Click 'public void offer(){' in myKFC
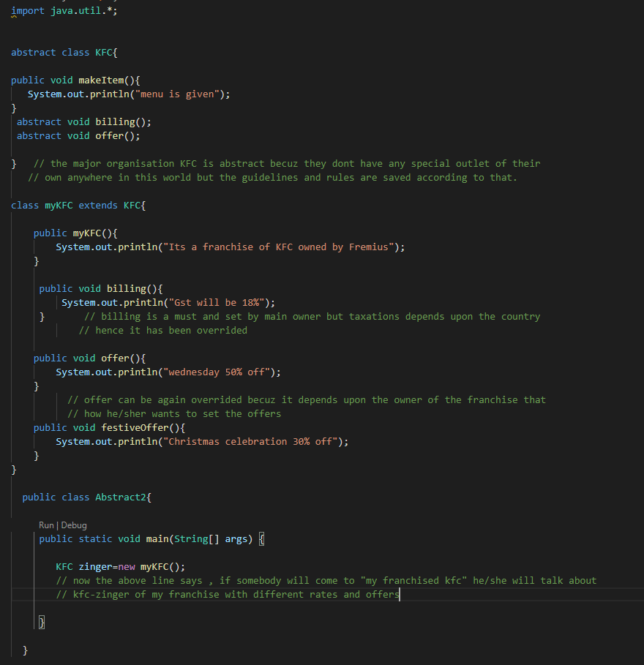The image size is (644, 665). (x=89, y=358)
